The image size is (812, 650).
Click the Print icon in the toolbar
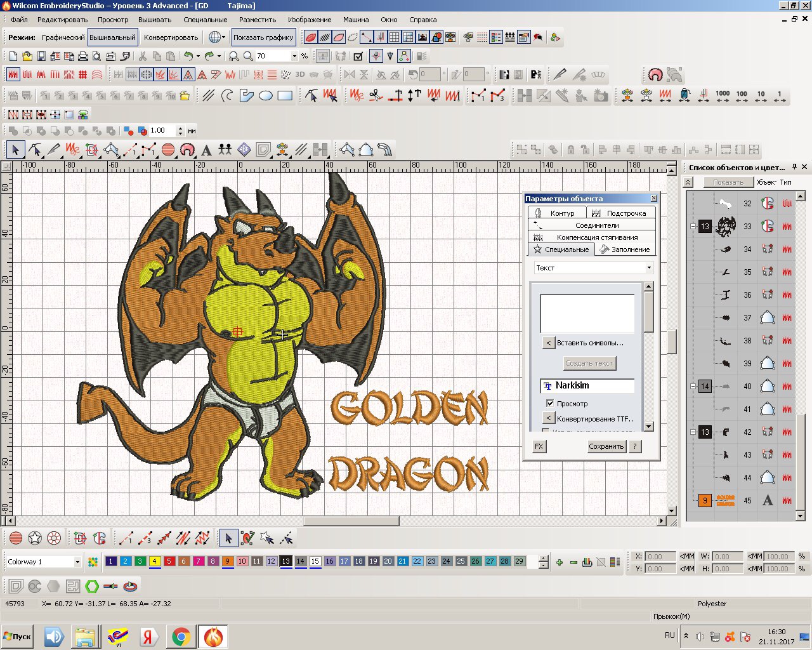coord(82,56)
